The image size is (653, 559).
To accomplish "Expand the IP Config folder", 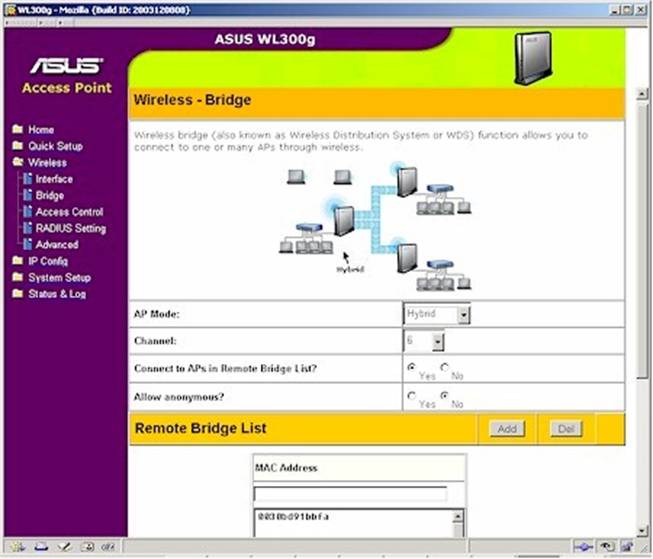I will pyautogui.click(x=48, y=261).
